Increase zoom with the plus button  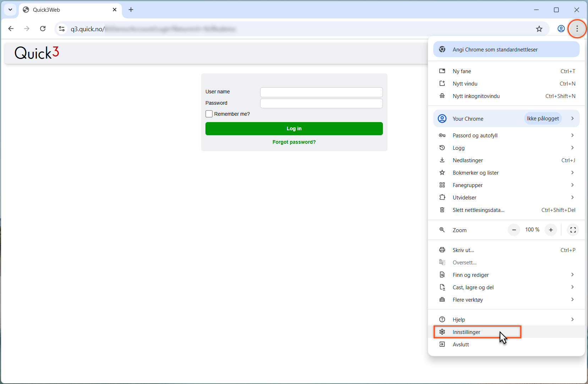(551, 230)
